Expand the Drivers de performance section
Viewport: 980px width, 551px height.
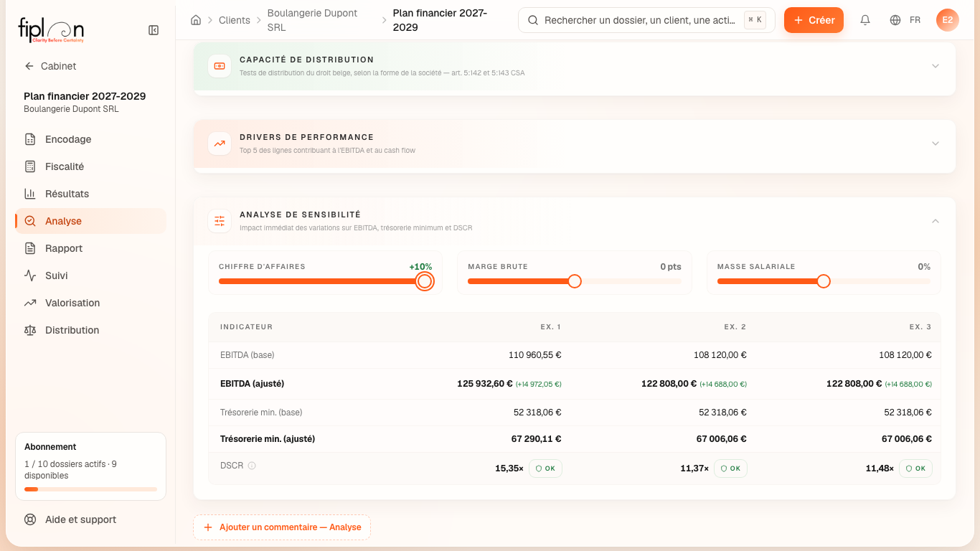[936, 143]
